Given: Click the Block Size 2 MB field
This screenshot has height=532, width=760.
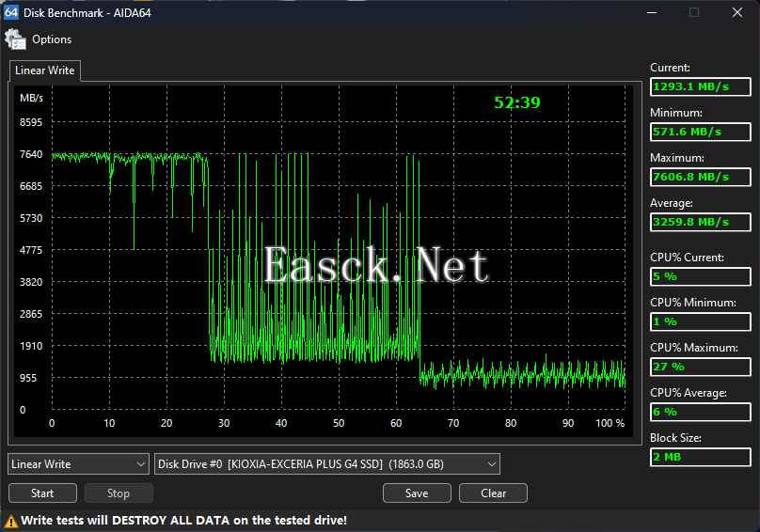Looking at the screenshot, I should point(701,457).
